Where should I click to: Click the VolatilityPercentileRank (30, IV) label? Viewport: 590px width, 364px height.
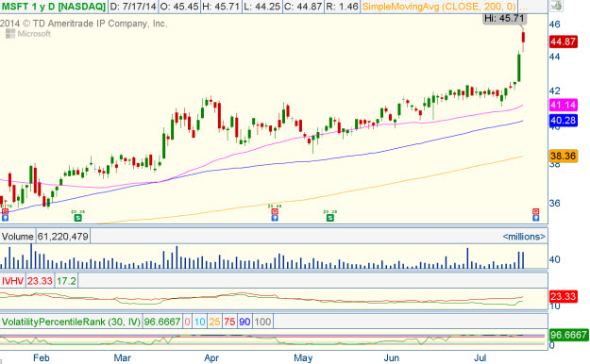[71, 322]
